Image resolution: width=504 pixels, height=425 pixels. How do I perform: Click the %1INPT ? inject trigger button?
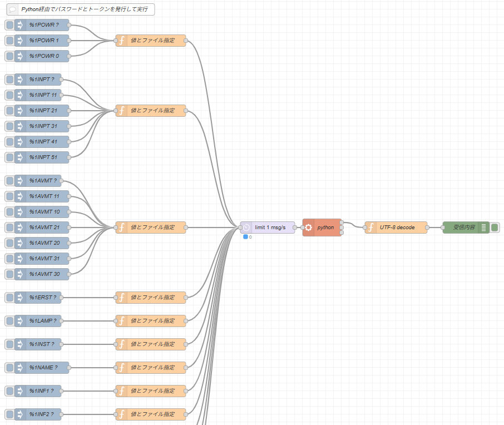[x=10, y=80]
